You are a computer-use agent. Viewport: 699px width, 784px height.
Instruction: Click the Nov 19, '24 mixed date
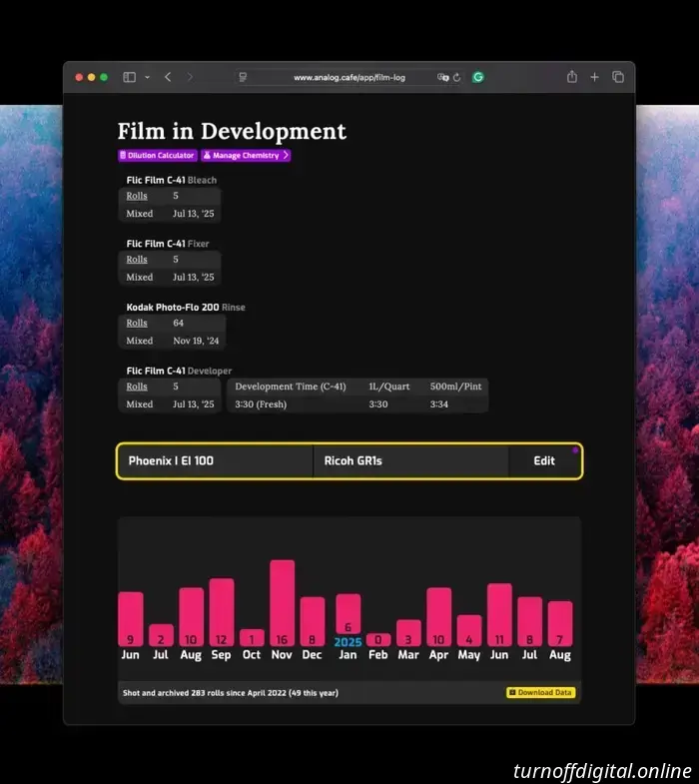point(196,341)
